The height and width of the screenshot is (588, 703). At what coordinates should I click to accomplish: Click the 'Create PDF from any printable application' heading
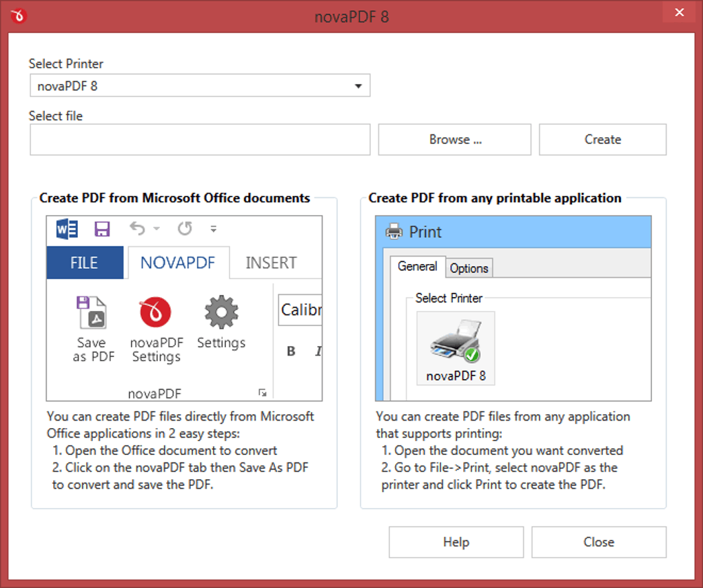click(495, 198)
